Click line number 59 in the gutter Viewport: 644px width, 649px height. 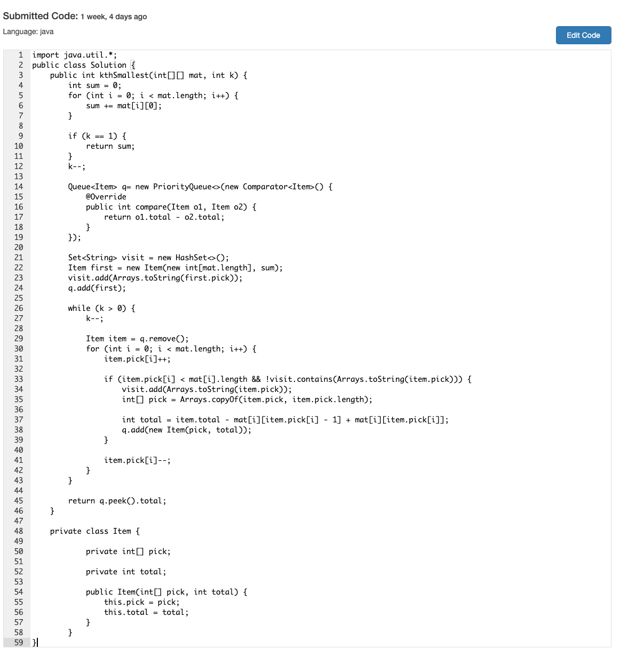pos(19,643)
